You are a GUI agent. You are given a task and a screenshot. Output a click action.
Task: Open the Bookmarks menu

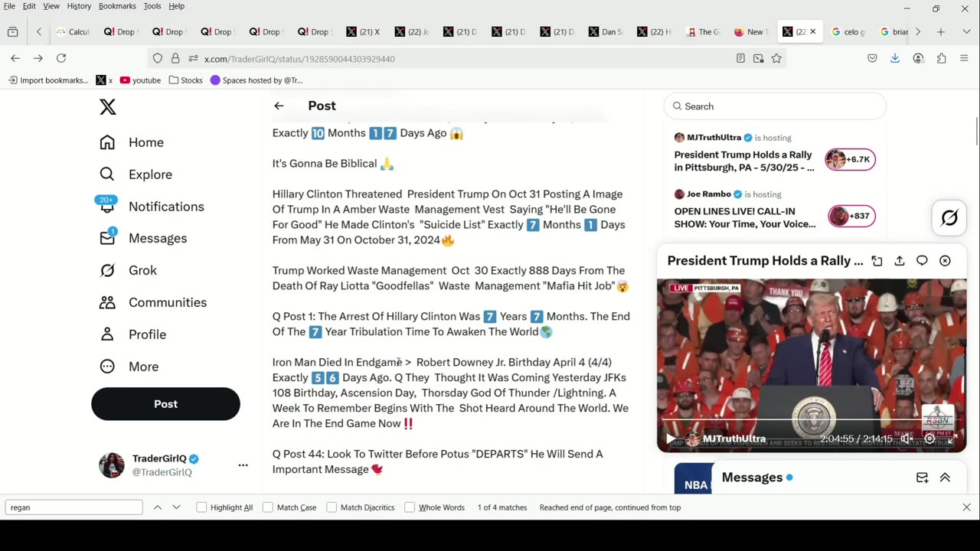click(117, 6)
